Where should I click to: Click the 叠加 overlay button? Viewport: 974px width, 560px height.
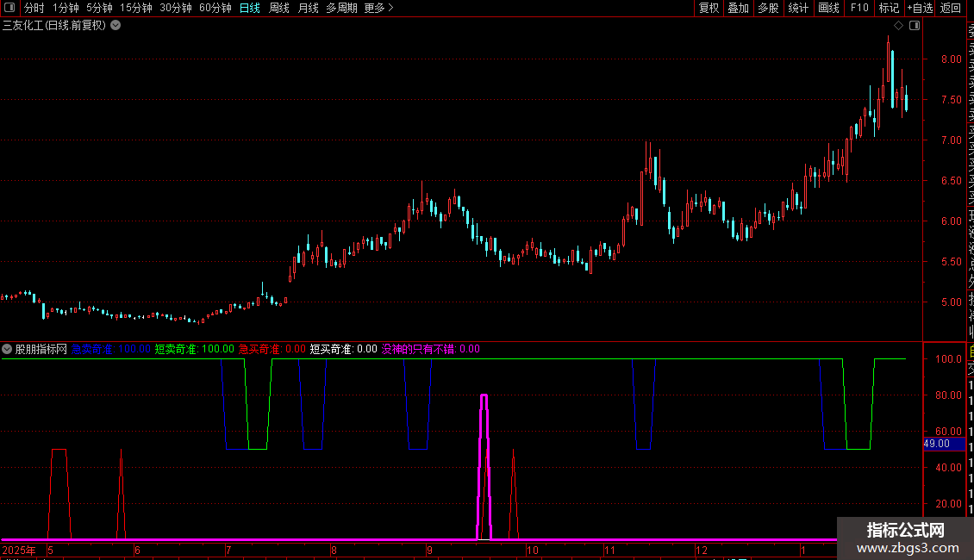click(x=739, y=8)
